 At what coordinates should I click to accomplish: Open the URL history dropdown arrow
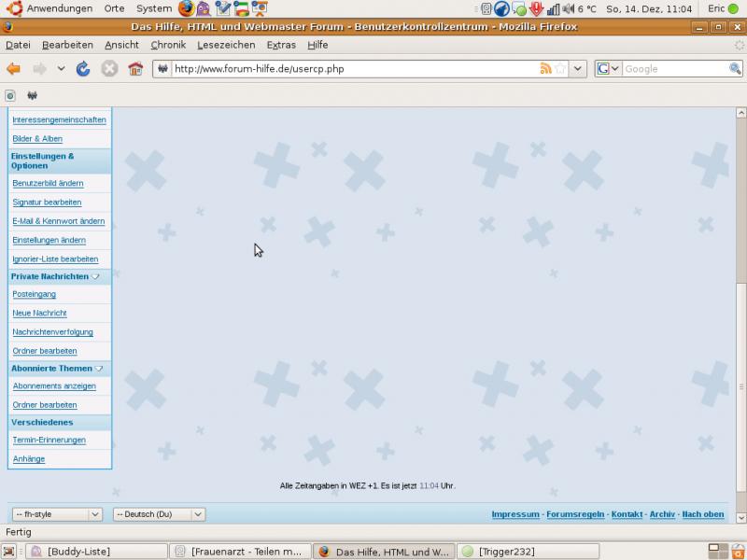coord(579,69)
